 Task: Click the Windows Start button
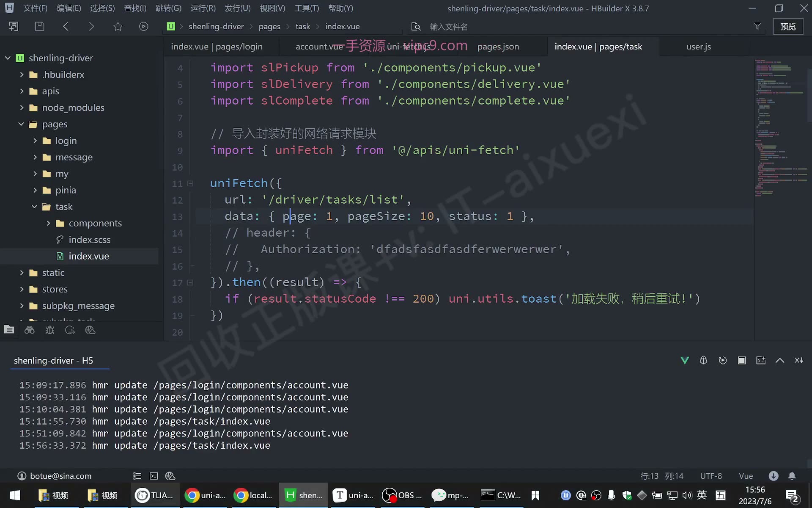[x=15, y=495]
